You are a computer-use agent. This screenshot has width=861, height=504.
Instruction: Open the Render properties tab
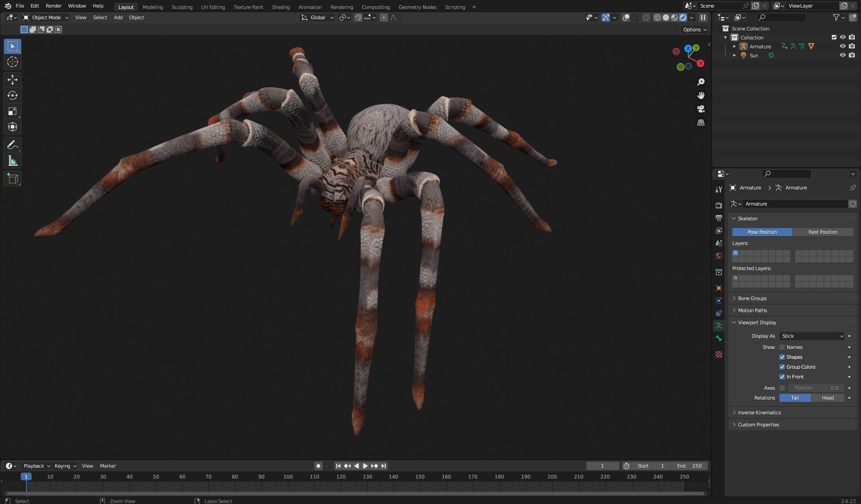point(719,205)
